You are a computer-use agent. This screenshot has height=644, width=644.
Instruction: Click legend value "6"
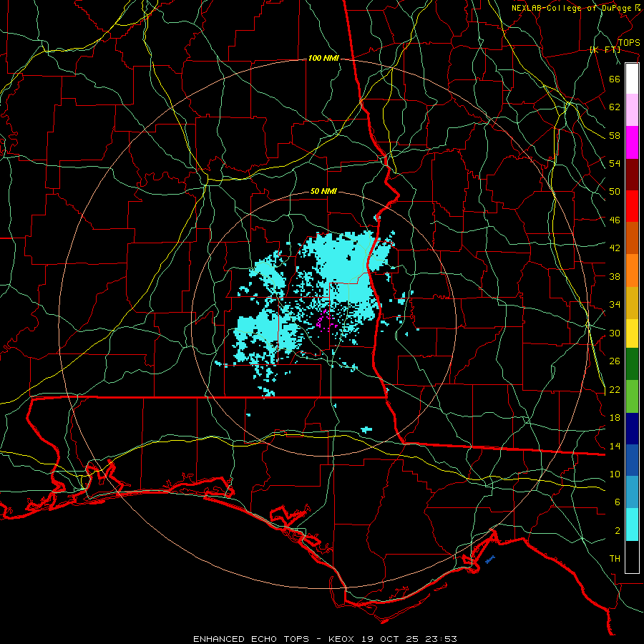[618, 502]
